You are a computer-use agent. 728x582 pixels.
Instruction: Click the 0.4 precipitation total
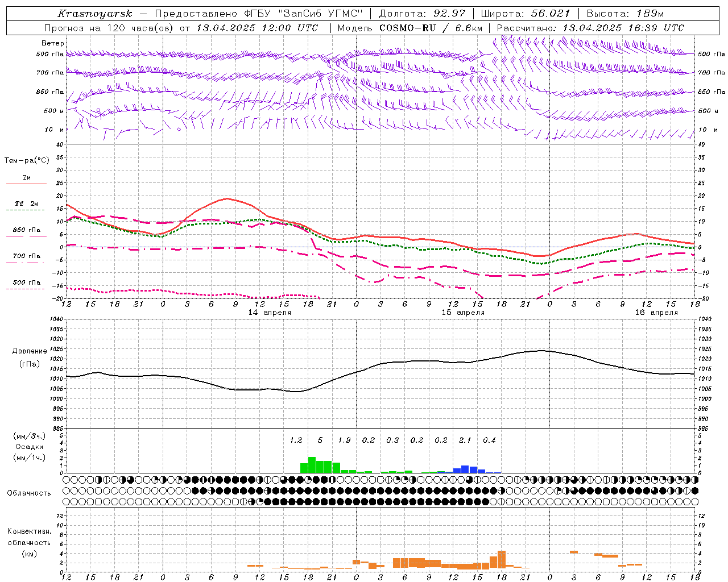click(489, 440)
